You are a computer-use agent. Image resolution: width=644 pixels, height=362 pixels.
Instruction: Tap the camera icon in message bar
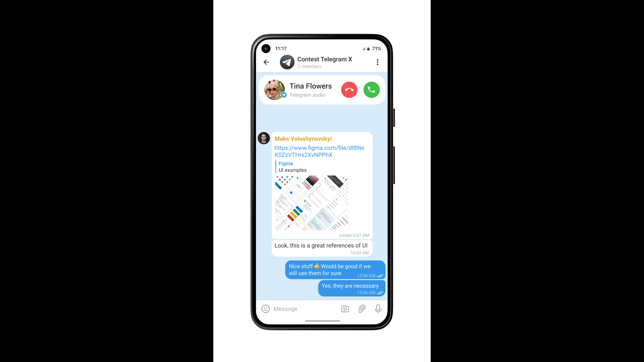click(x=345, y=309)
